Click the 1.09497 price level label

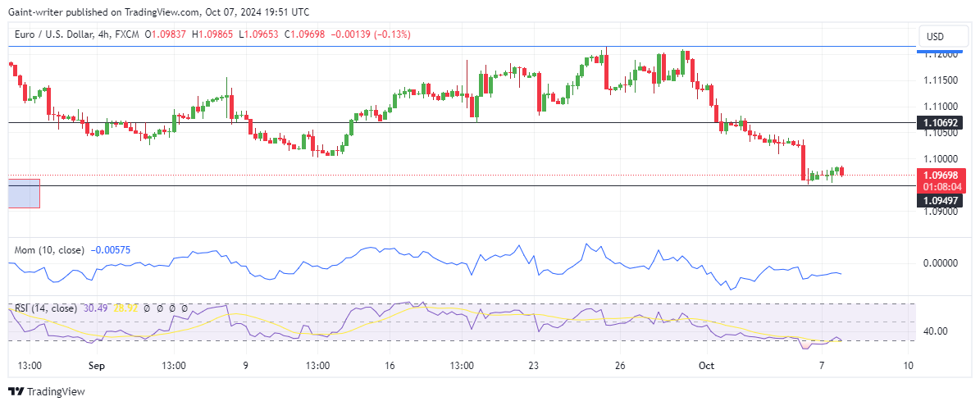coord(939,200)
